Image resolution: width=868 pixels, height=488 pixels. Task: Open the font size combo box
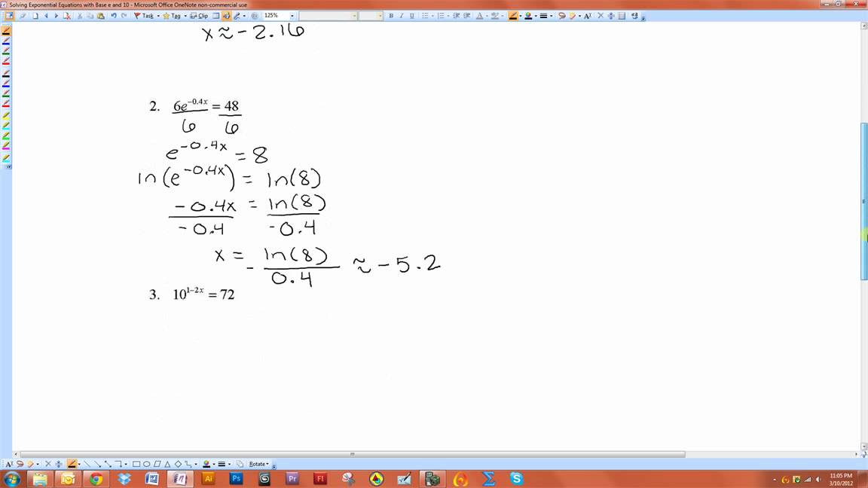[x=371, y=16]
